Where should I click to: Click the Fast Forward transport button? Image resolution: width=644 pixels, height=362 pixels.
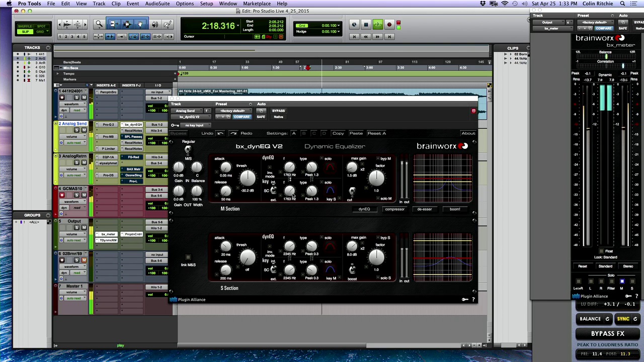[377, 36]
